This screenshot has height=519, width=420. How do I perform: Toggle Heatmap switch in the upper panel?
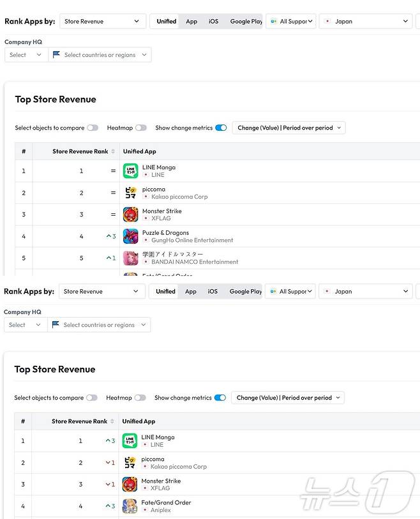coord(140,128)
